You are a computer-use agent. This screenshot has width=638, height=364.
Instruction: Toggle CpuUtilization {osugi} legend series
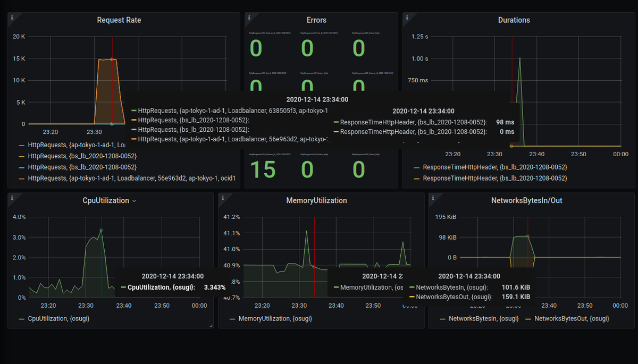[58, 318]
